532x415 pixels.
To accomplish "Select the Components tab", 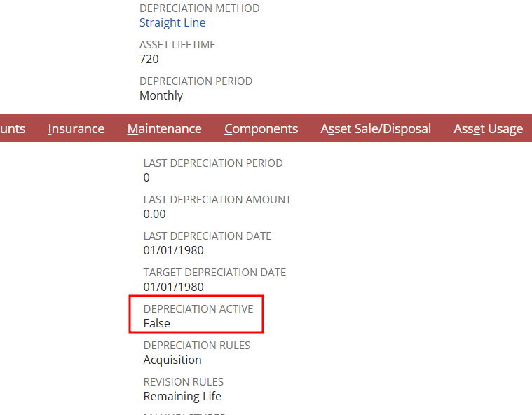I will pyautogui.click(x=261, y=129).
